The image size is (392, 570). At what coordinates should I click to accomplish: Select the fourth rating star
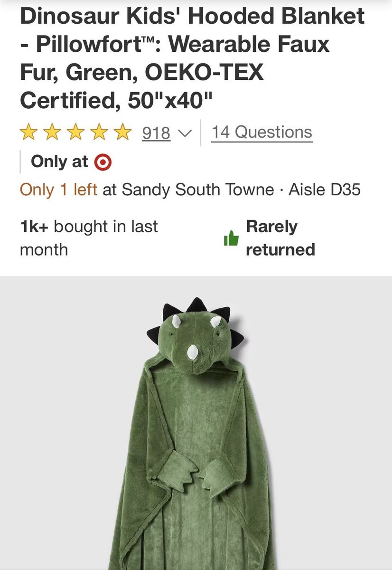pyautogui.click(x=100, y=132)
